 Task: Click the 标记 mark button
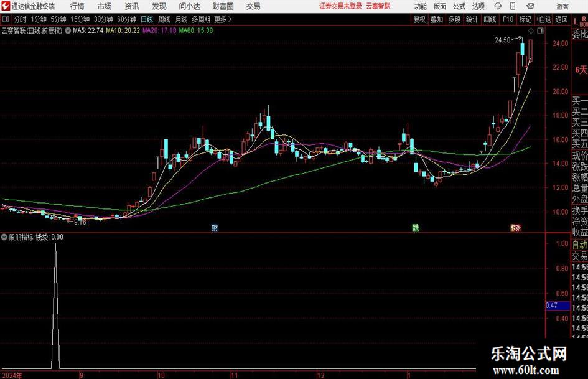click(525, 19)
